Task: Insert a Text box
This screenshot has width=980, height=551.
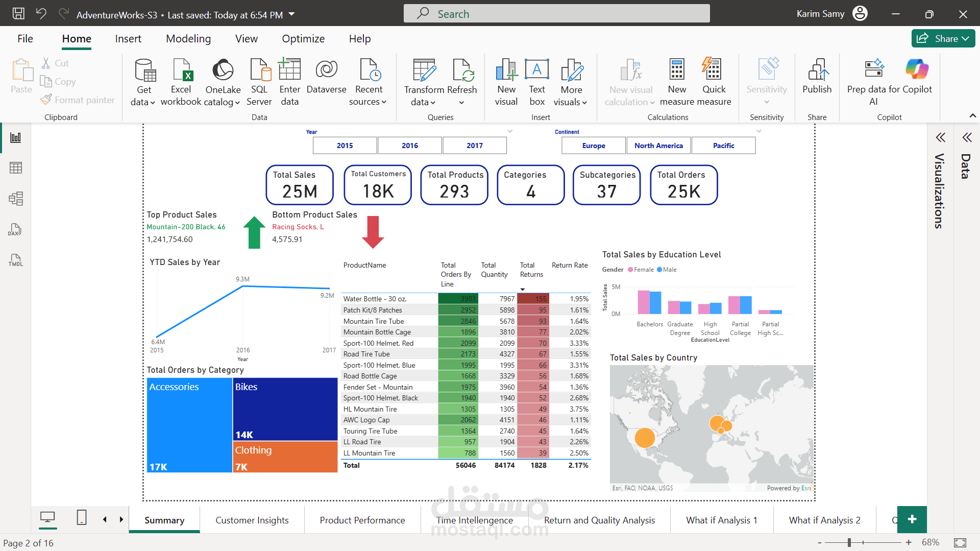Action: pyautogui.click(x=537, y=82)
